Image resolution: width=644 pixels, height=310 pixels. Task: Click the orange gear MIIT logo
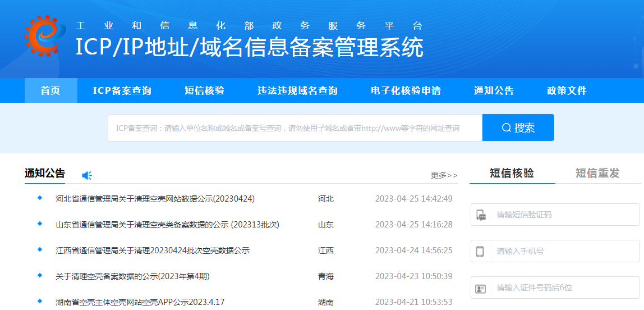point(42,36)
